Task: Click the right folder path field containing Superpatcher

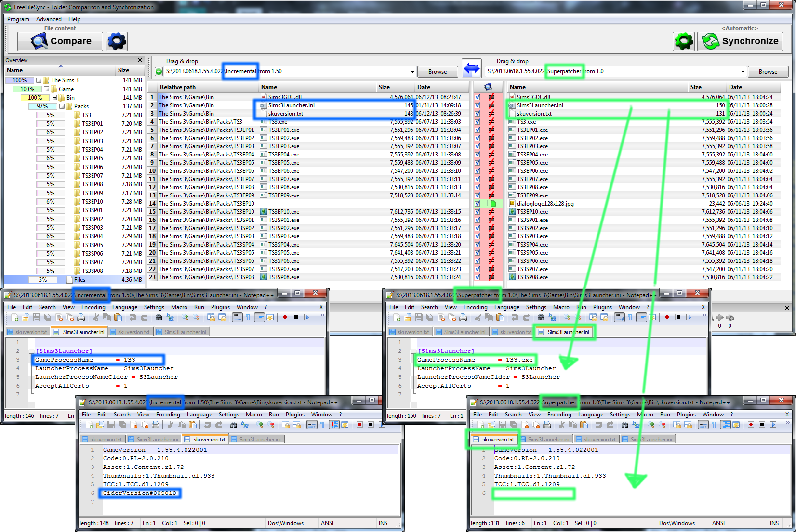Action: point(612,71)
